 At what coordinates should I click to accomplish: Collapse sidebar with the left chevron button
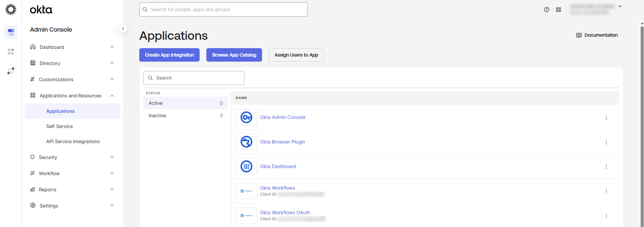(123, 29)
